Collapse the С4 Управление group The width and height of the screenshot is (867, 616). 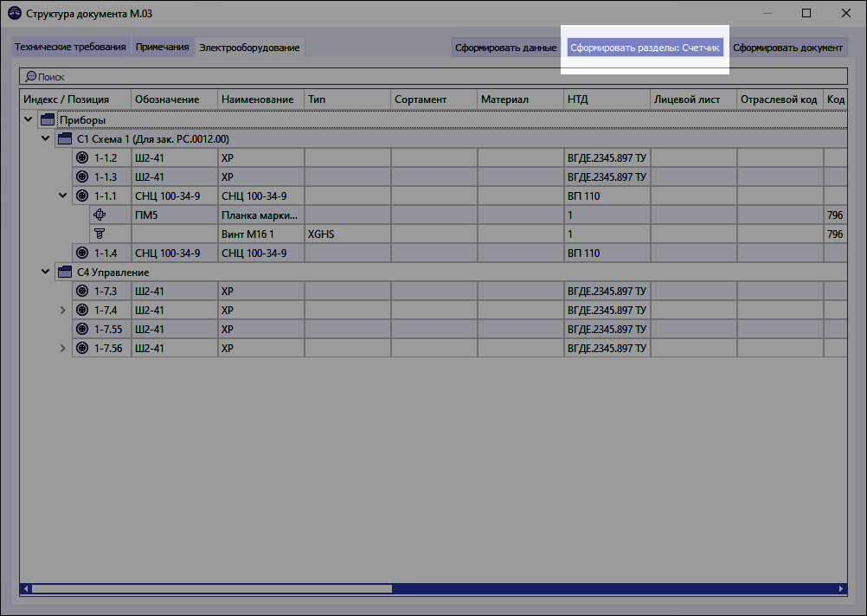pyautogui.click(x=45, y=272)
